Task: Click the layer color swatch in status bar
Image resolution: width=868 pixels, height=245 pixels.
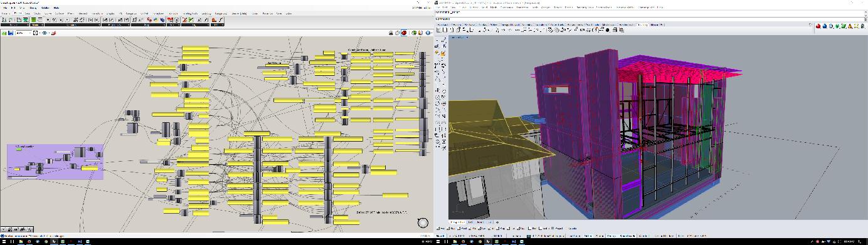Action: coord(529,236)
